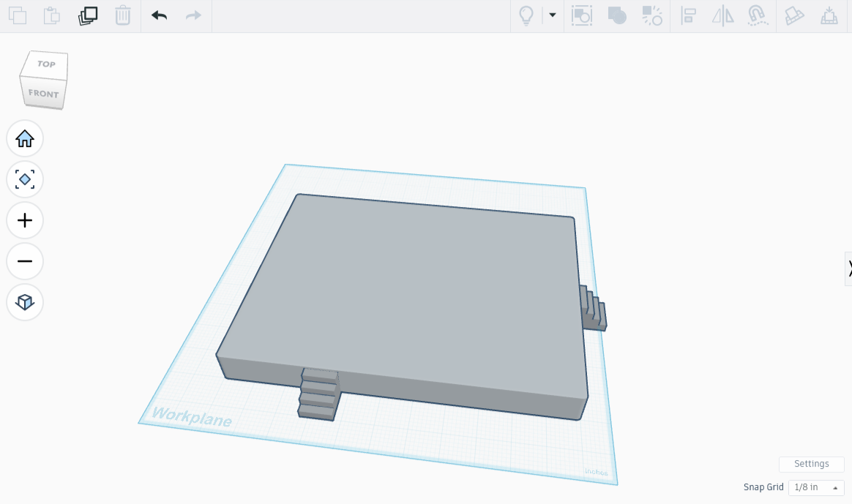Redo the last undone action
This screenshot has height=504, width=852.
(x=193, y=15)
